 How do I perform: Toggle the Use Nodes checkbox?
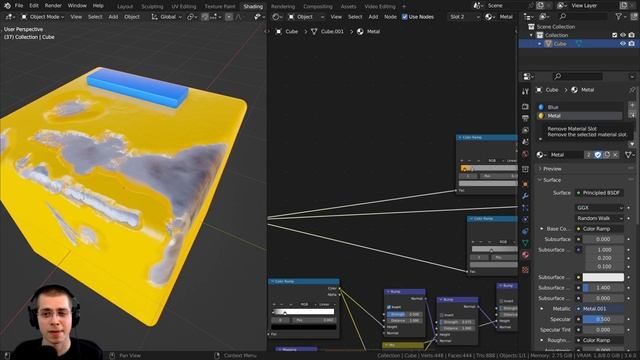point(404,17)
